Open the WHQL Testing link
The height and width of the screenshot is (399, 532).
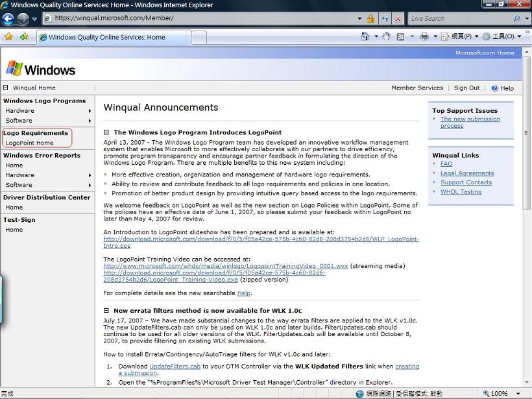click(461, 191)
